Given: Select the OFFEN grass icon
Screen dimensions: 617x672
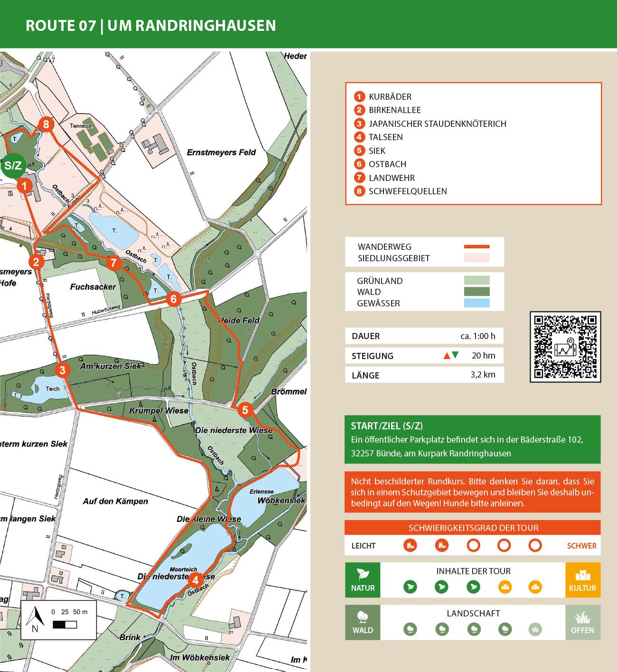Looking at the screenshot, I should coord(581,618).
